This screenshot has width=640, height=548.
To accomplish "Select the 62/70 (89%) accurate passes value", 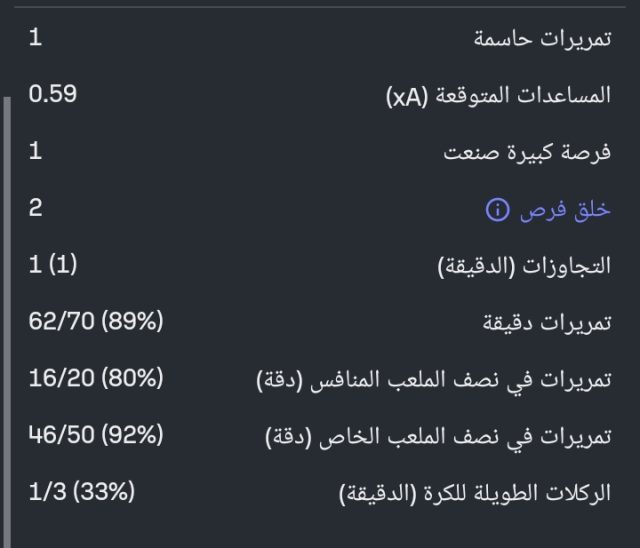I will pos(96,322).
